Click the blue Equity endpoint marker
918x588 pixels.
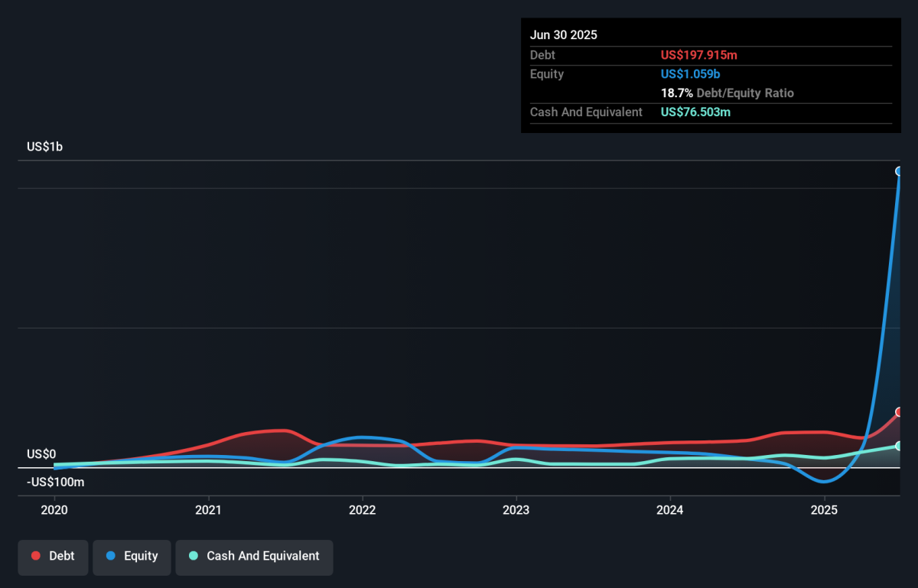pyautogui.click(x=900, y=171)
